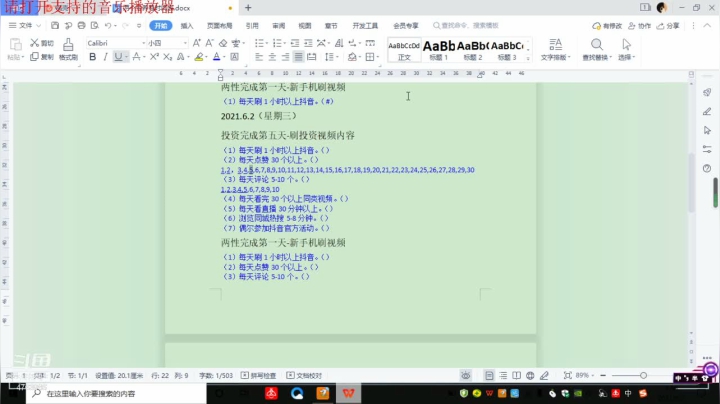The height and width of the screenshot is (404, 720).
Task: Switch to the 页面布局 (Page Layout) tab
Action: 219,26
